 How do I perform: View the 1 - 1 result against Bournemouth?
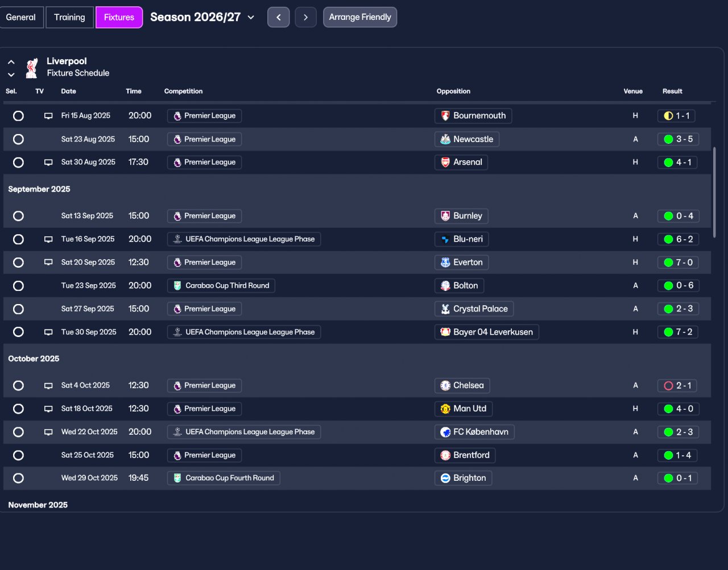coord(676,116)
